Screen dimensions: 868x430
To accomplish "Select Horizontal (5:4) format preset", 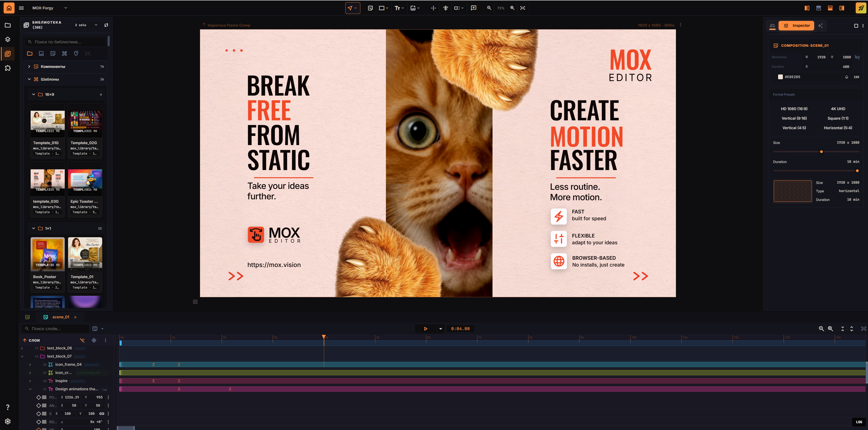I will pos(838,128).
